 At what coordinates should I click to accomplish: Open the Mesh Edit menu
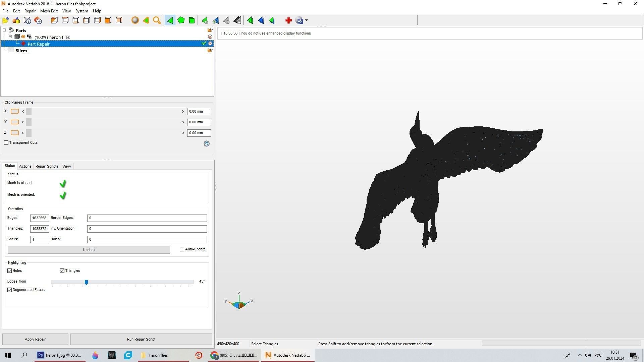(49, 11)
